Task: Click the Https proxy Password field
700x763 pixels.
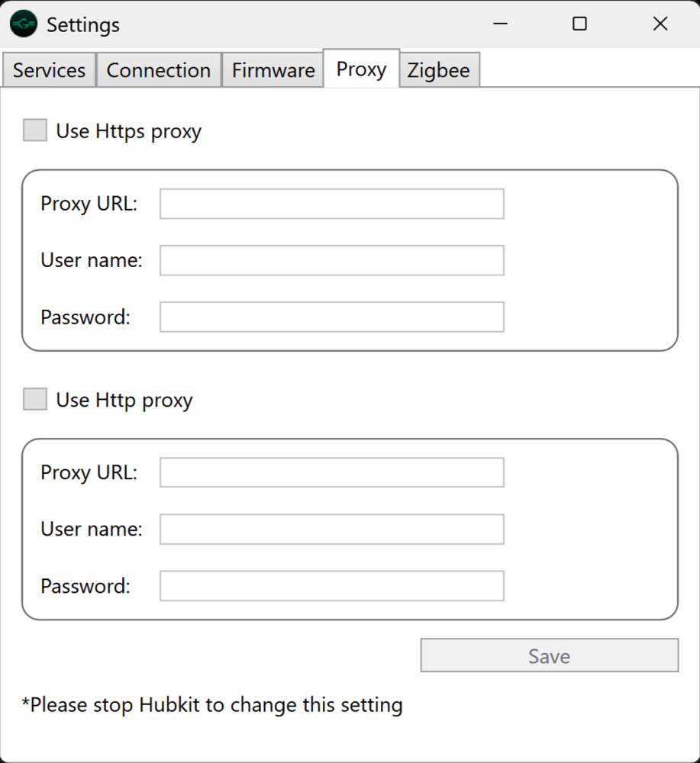Action: (x=331, y=317)
